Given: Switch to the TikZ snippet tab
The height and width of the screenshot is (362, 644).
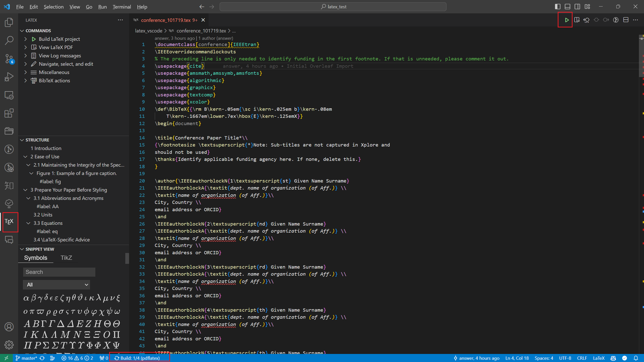Looking at the screenshot, I should click(x=66, y=258).
